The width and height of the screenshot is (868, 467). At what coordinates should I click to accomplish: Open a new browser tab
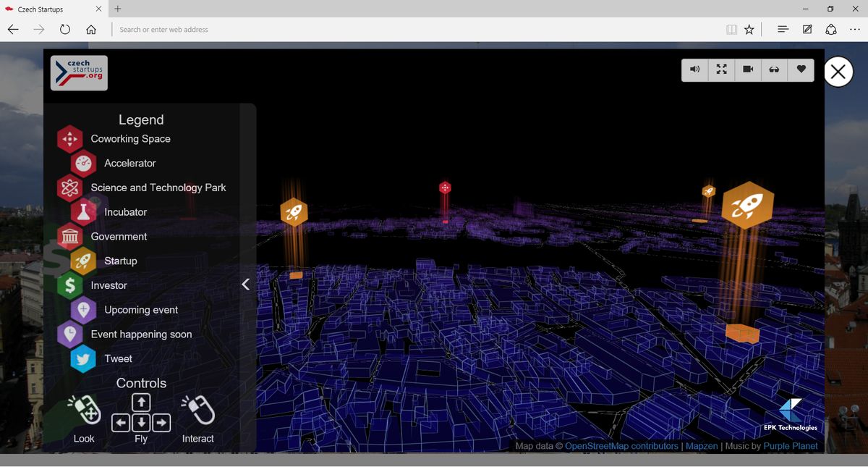[x=118, y=9]
